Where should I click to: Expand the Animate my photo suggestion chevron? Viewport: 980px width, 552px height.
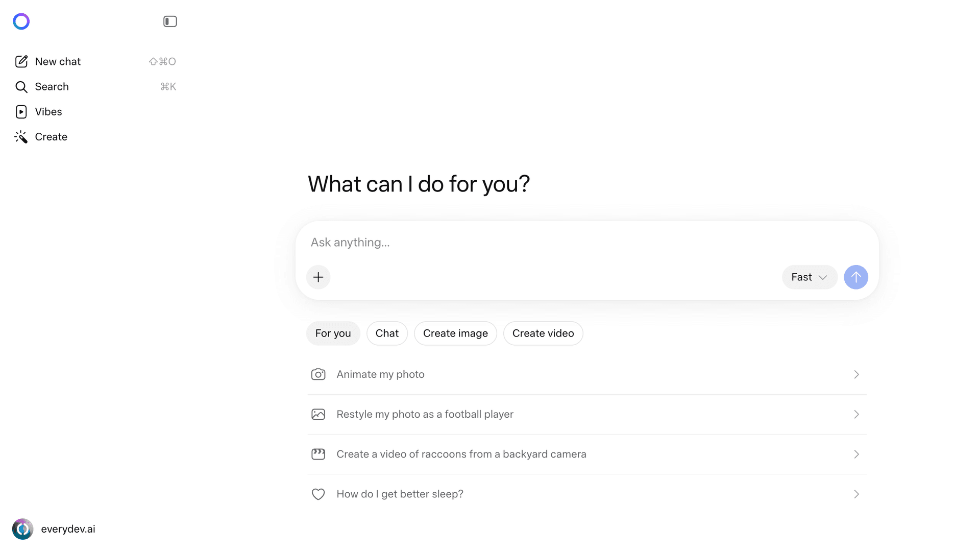pyautogui.click(x=856, y=374)
